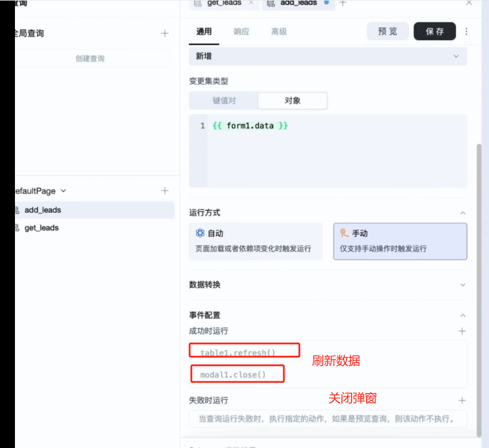489x448 pixels.
Task: Select 手动 manual run mode
Action: 400,241
